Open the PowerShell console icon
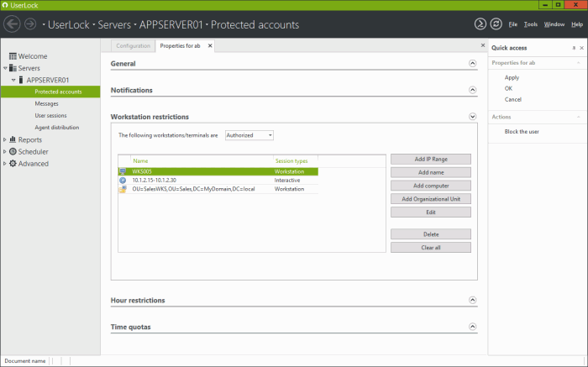This screenshot has height=367, width=588. pyautogui.click(x=480, y=24)
